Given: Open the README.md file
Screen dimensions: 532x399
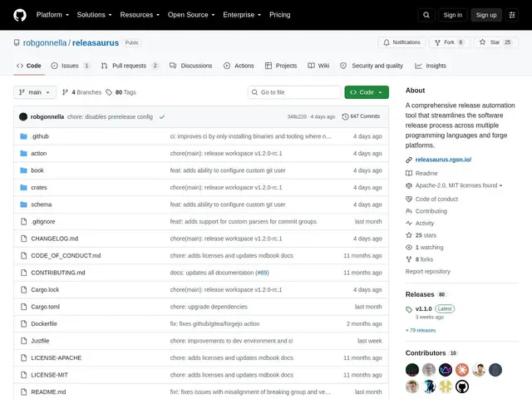Looking at the screenshot, I should click(48, 392).
